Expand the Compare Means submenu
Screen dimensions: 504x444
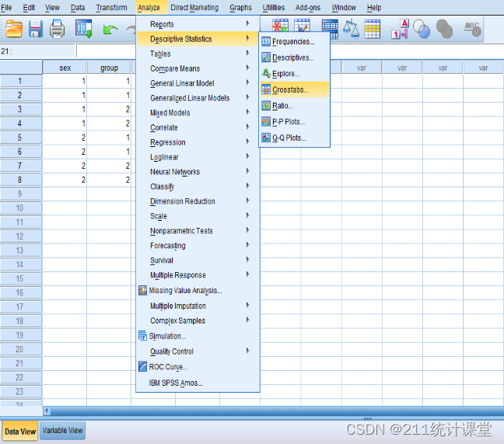(x=198, y=68)
